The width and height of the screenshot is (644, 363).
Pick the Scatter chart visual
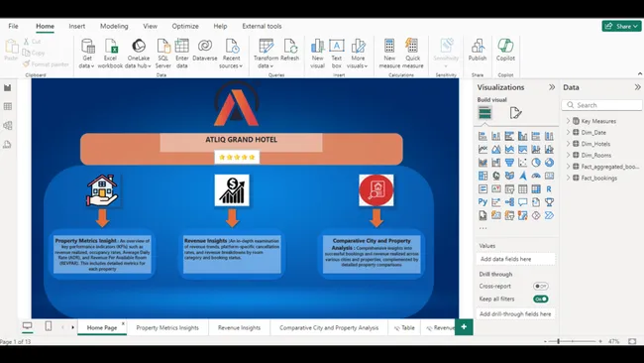tap(522, 163)
